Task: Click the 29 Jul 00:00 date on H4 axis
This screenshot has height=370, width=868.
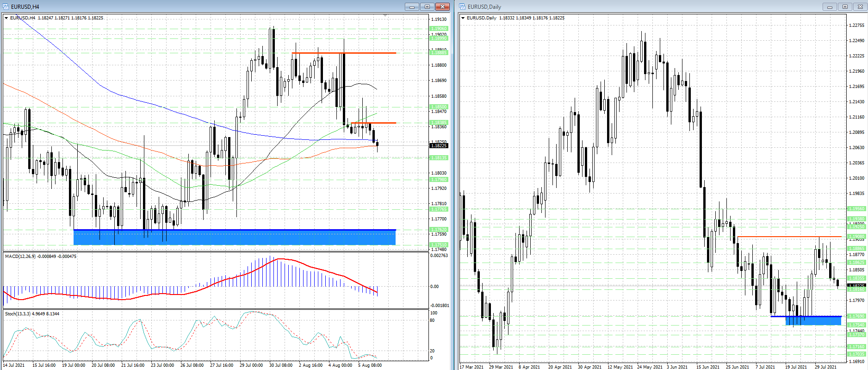Action: [251, 365]
